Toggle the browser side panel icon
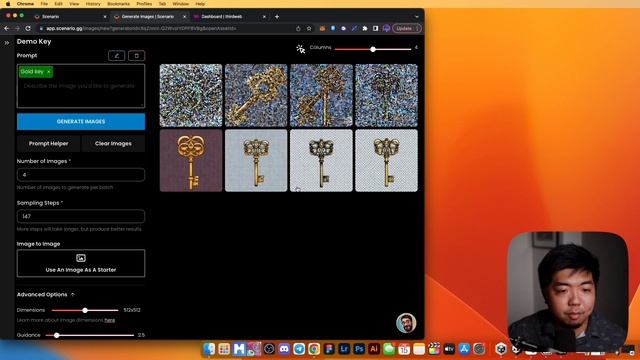The height and width of the screenshot is (360, 640). pyautogui.click(x=376, y=29)
